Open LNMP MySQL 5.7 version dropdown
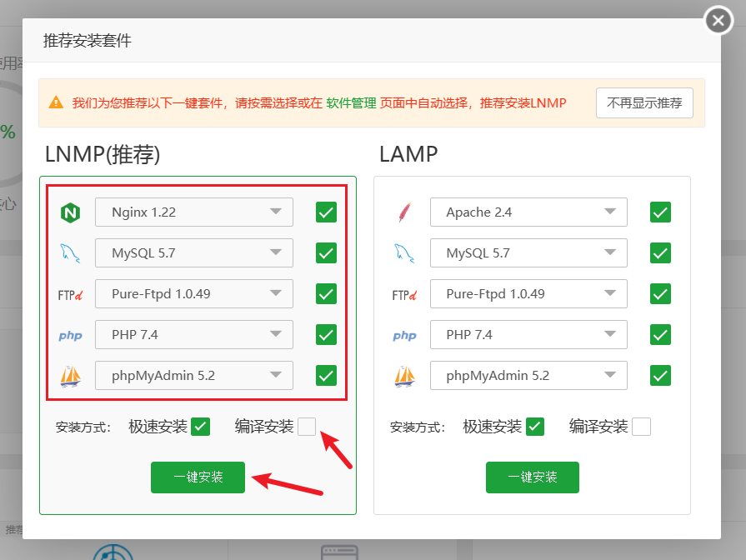This screenshot has height=560, width=746. pyautogui.click(x=194, y=253)
